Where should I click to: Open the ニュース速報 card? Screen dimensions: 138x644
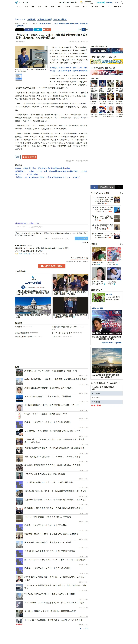(x=33, y=285)
